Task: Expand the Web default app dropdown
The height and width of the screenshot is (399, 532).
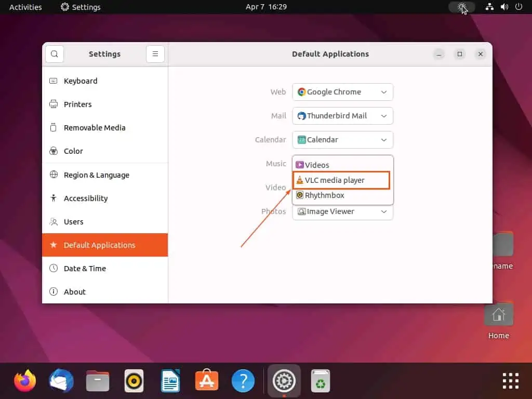Action: (342, 92)
